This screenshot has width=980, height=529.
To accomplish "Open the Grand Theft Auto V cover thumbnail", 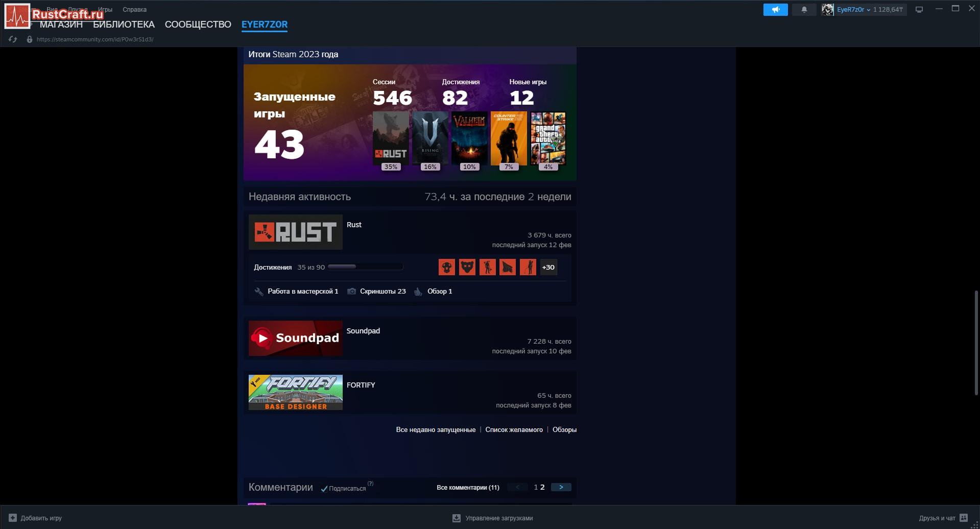I will [x=548, y=138].
